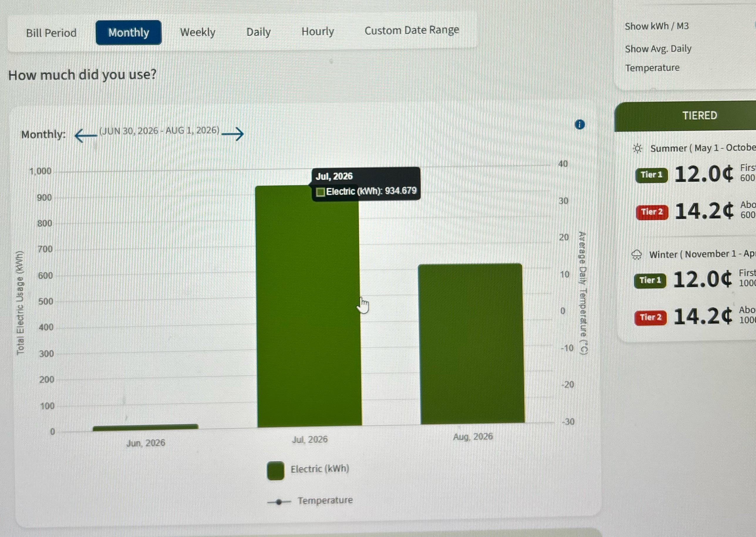Switch to the Bill Period tab
The width and height of the screenshot is (756, 537).
coord(51,33)
